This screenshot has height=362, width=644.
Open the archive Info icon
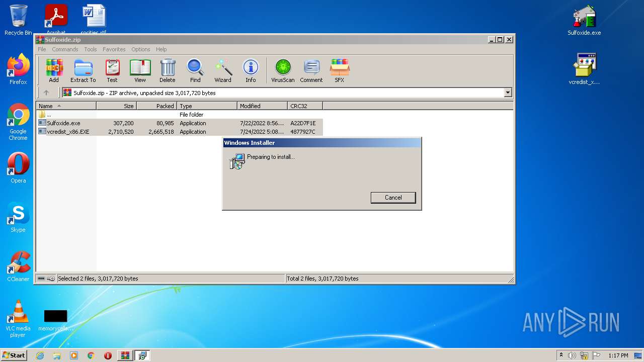(251, 70)
